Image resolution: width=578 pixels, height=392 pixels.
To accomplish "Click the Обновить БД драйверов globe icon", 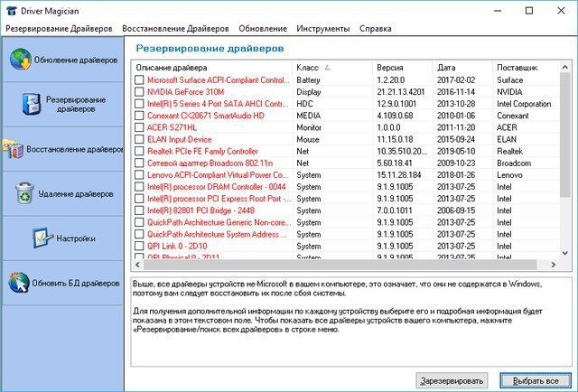I will click(19, 283).
